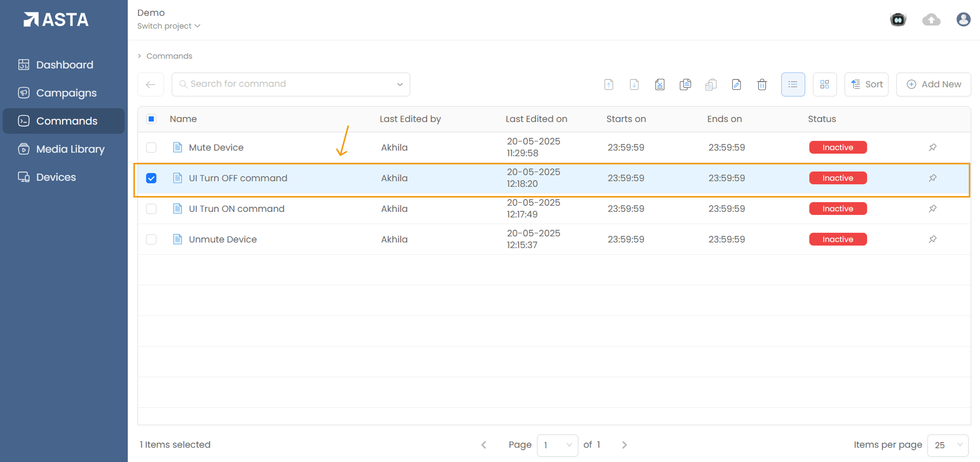Screen dimensions: 980x462
Task: Click the cut command icon in toolbar
Action: pyautogui.click(x=660, y=85)
